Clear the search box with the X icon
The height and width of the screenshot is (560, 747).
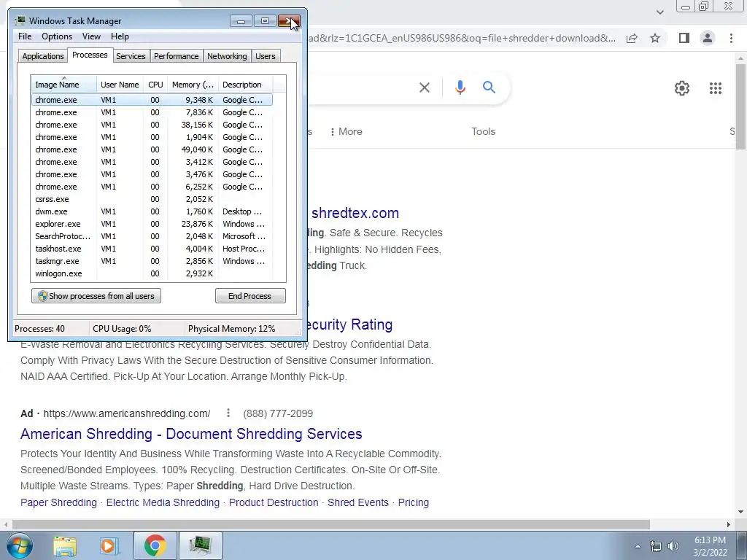pyautogui.click(x=424, y=87)
